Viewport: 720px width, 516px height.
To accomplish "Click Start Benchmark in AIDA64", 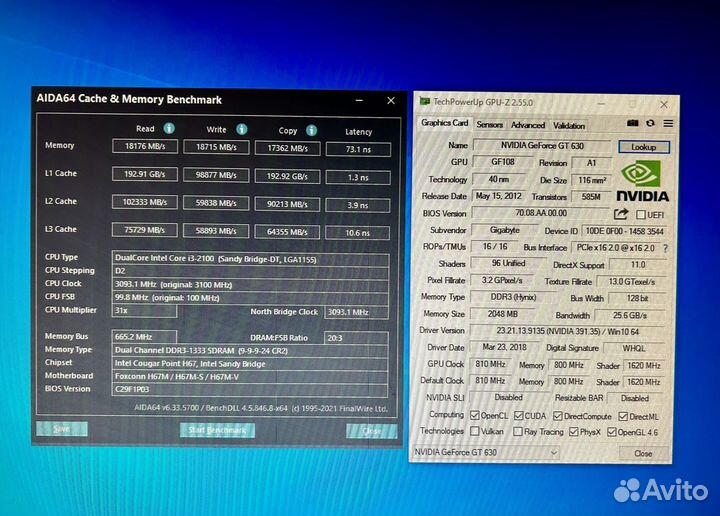I will tap(217, 430).
